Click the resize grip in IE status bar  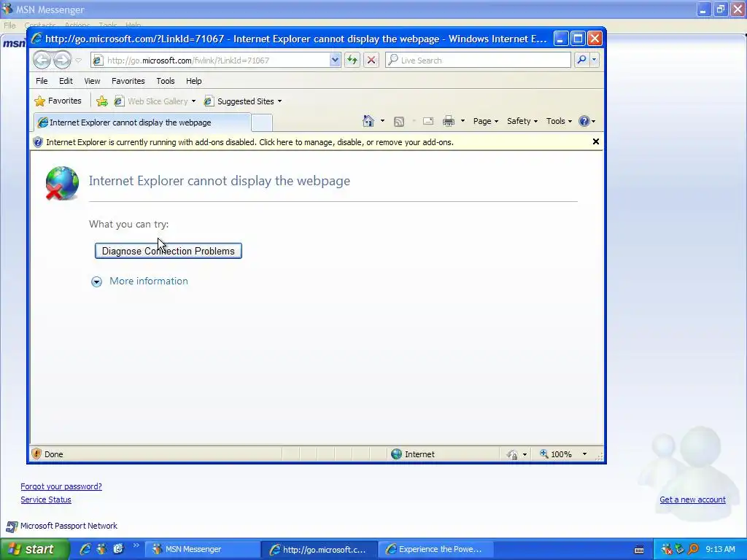(600, 456)
